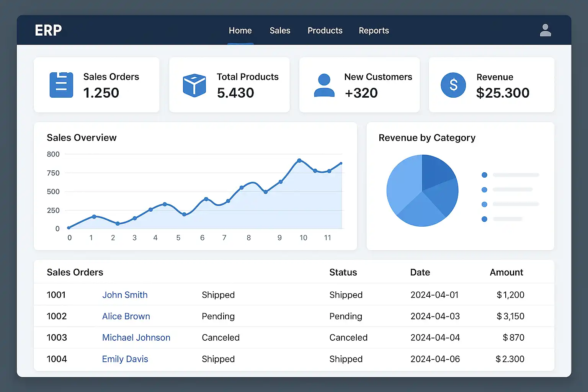This screenshot has width=588, height=392.
Task: Click the New Customers person icon
Action: pyautogui.click(x=324, y=85)
